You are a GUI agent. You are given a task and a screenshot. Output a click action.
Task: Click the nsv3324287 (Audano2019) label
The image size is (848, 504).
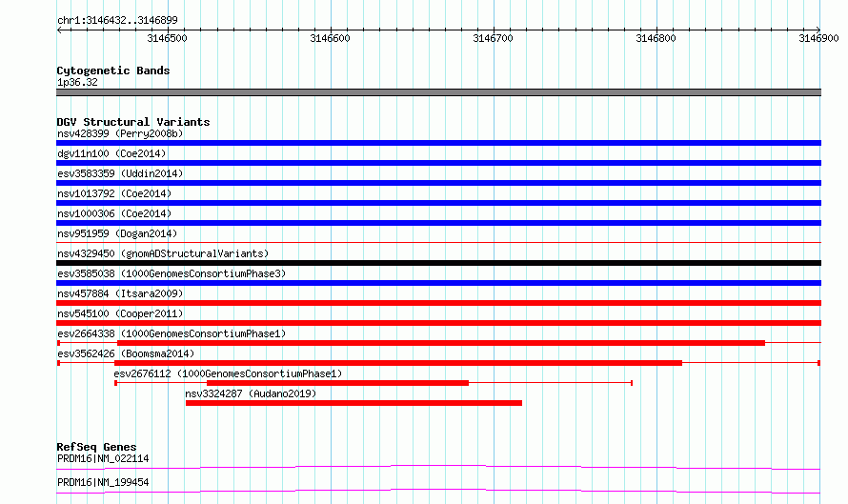point(251,393)
